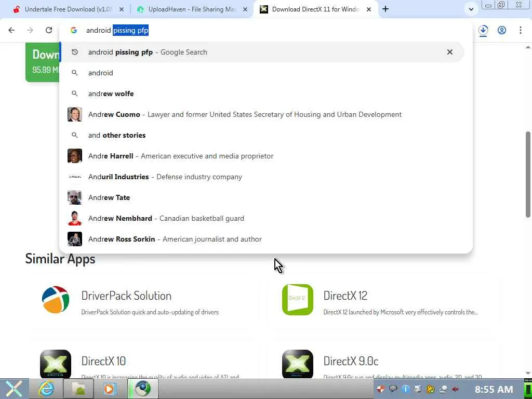This screenshot has height=399, width=532.
Task: Click the Google icon in the address bar
Action: [74, 30]
